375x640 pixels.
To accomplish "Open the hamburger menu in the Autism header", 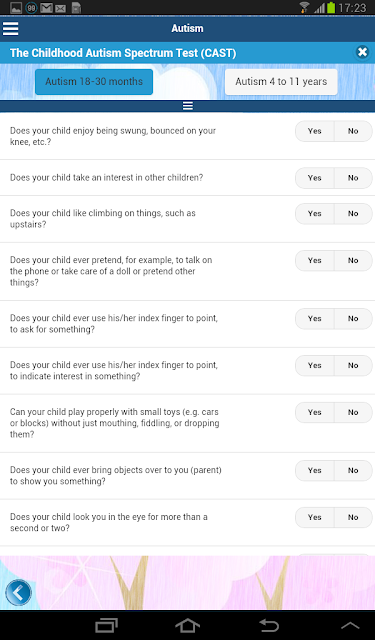I will pos(10,29).
